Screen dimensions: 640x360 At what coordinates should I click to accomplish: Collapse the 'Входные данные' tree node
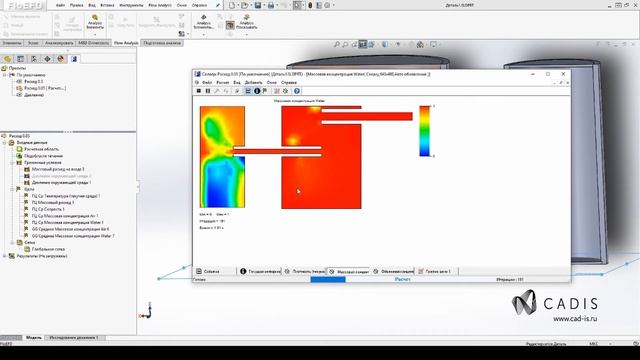(x=5, y=143)
